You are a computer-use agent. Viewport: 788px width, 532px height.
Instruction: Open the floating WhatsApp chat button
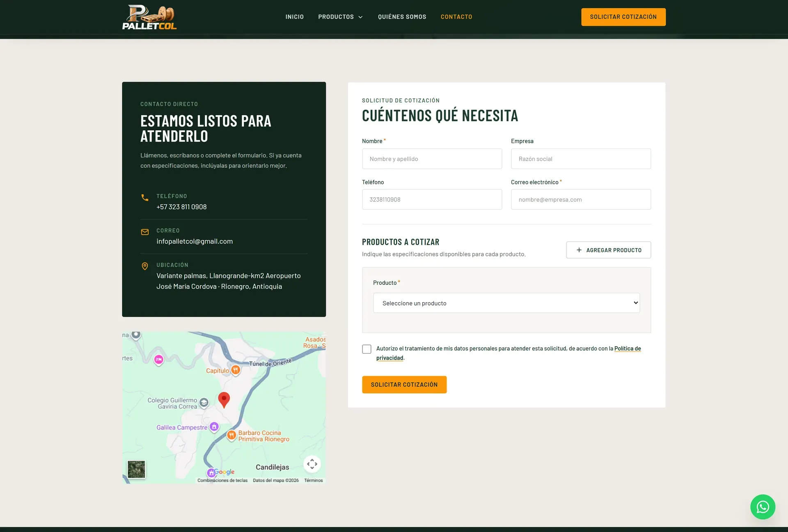[763, 507]
